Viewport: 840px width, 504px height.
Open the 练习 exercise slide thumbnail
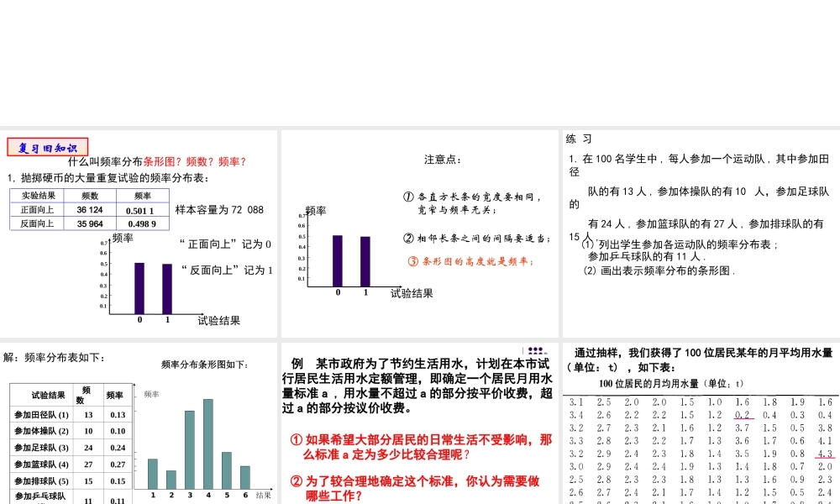point(701,234)
